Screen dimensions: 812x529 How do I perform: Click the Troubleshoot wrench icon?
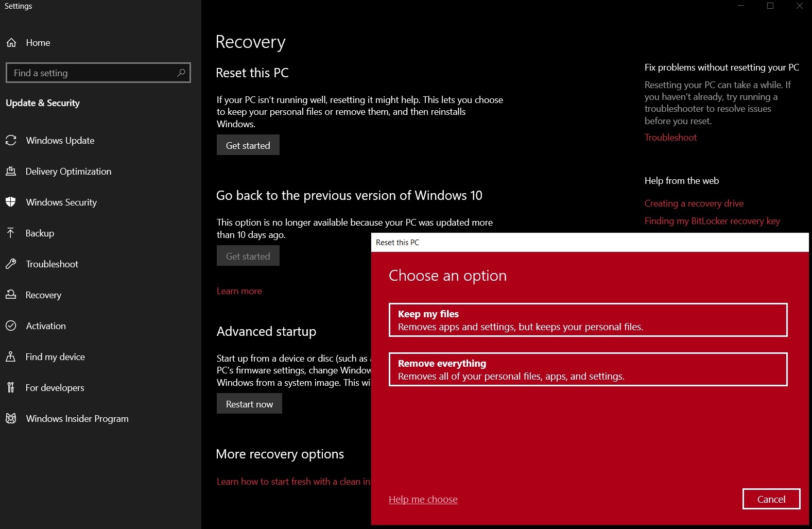[11, 264]
